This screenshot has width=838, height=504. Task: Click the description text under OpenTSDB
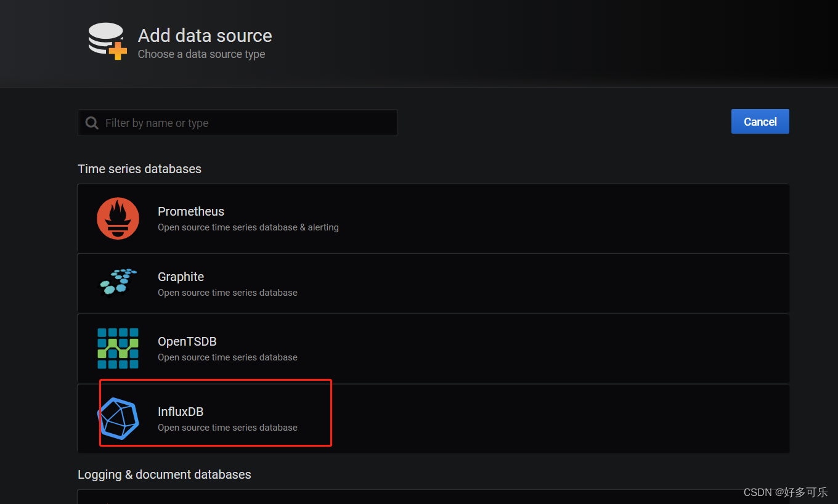(x=227, y=357)
